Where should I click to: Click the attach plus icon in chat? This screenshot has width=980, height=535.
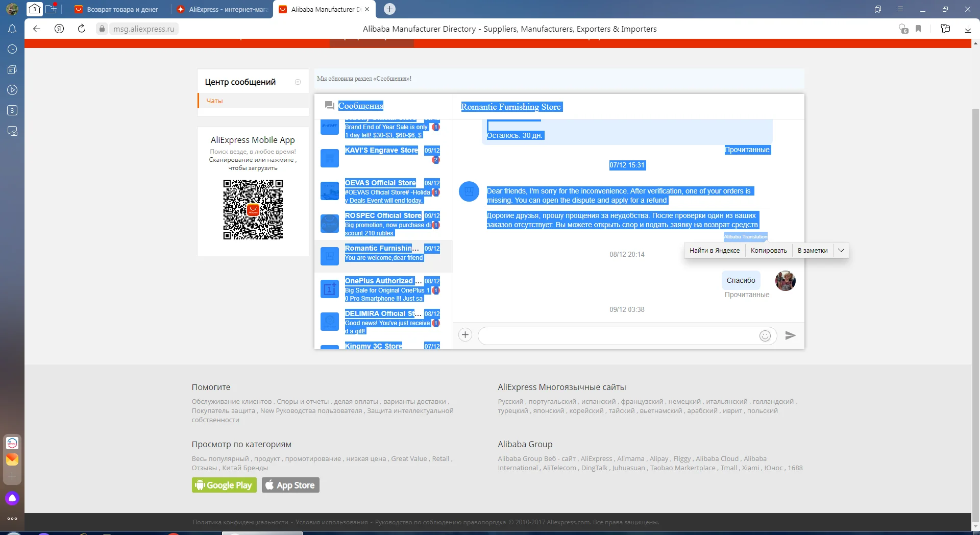465,335
